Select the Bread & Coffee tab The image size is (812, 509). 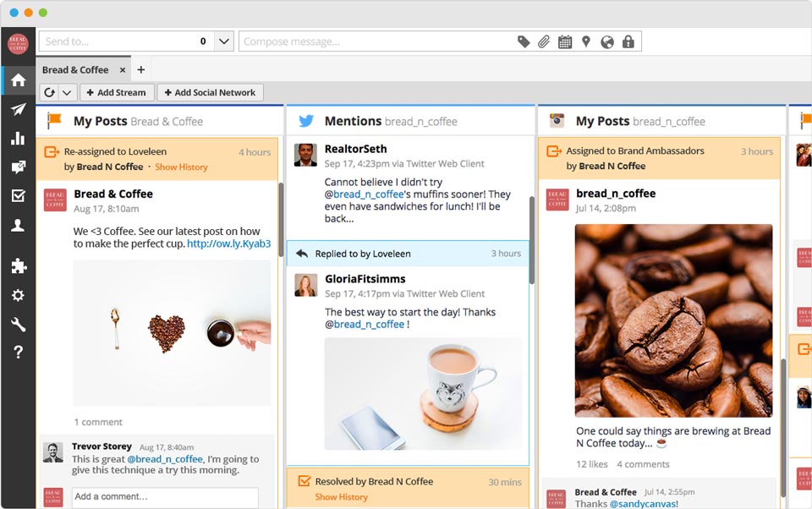point(76,70)
